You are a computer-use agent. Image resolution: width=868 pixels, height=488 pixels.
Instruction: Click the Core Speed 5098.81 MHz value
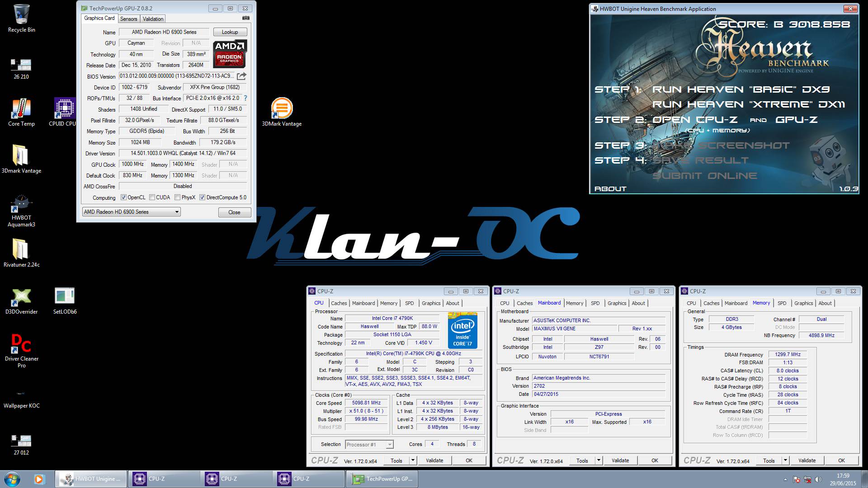pyautogui.click(x=367, y=403)
